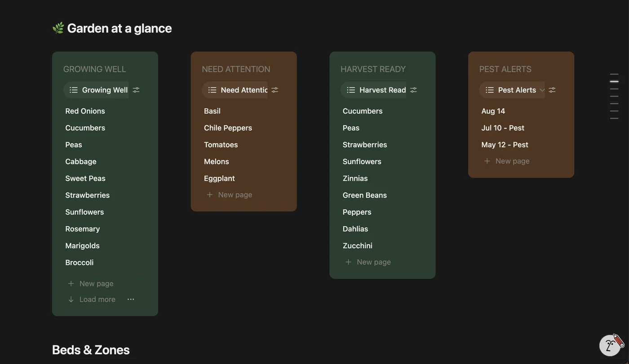This screenshot has height=364, width=629.
Task: Open the Chile Peppers page
Action: pos(228,128)
